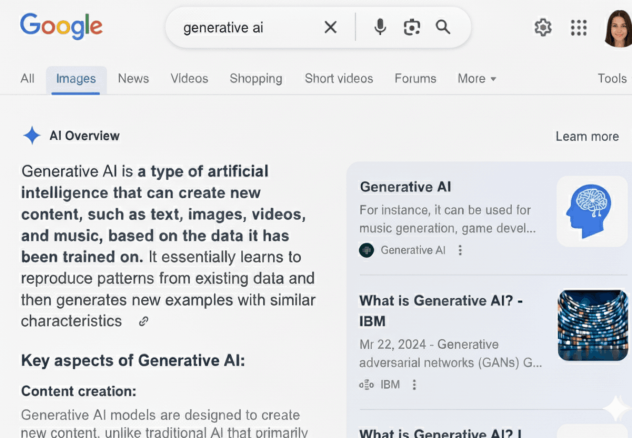
Task: Click the link icon after AI Overview paragraph
Action: tap(144, 321)
